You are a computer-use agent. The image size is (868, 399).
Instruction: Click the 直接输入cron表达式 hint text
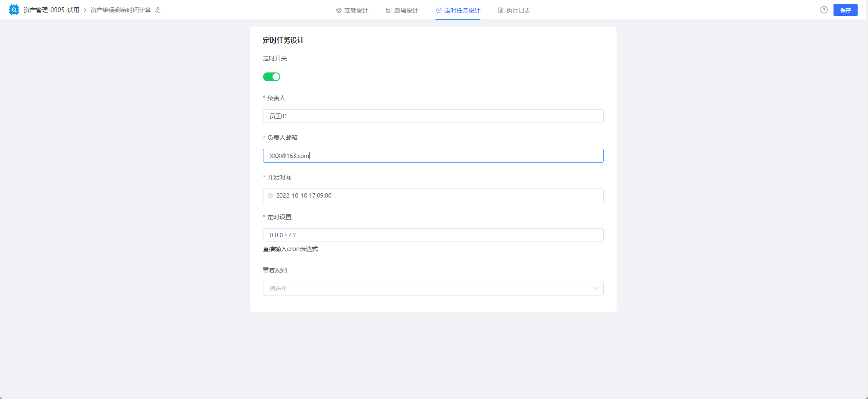click(290, 249)
